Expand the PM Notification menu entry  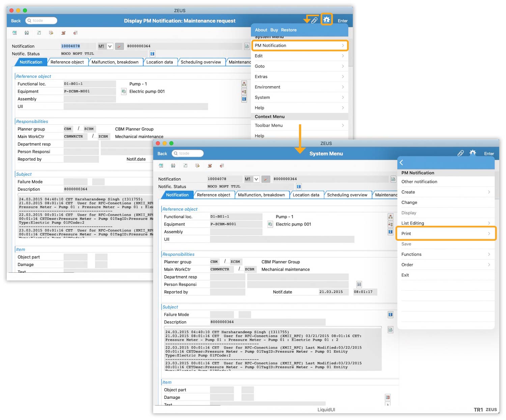[x=299, y=46]
